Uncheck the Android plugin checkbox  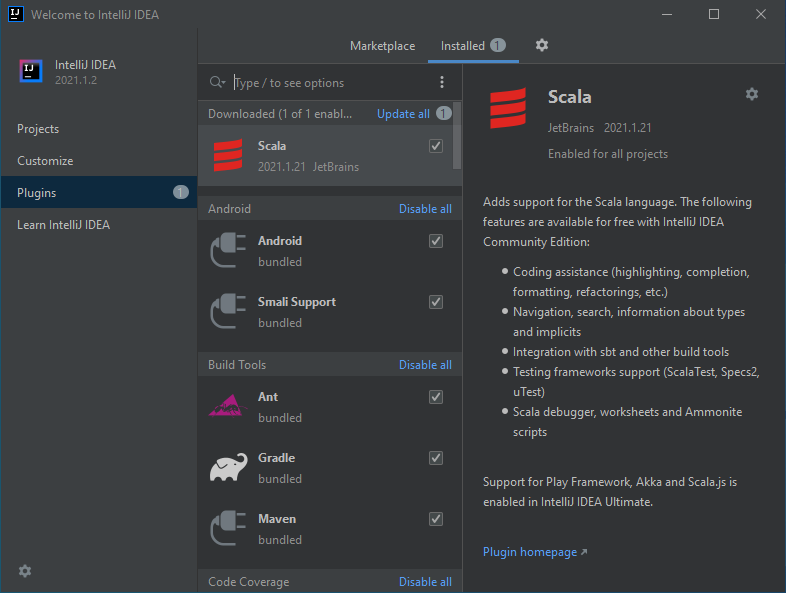436,241
